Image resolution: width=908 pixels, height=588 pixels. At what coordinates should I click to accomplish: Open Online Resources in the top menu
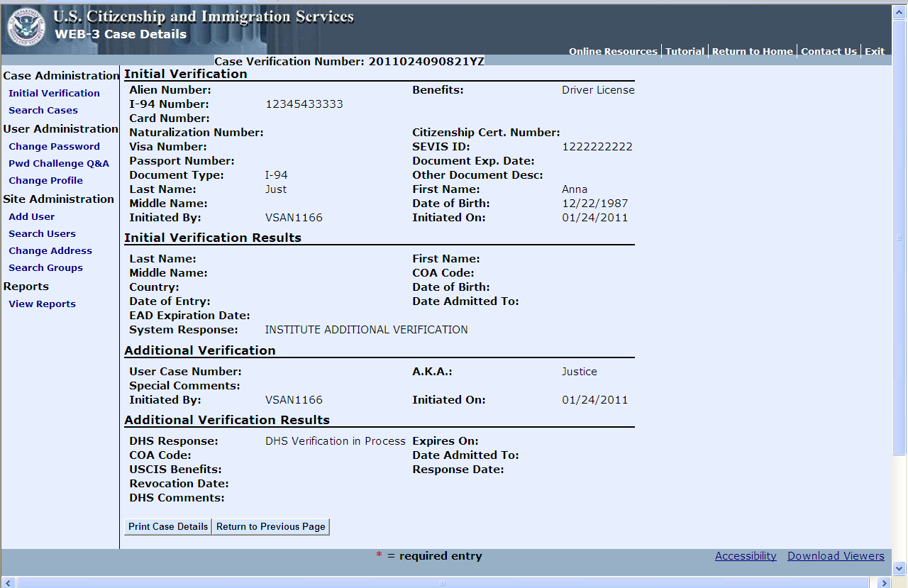click(613, 51)
